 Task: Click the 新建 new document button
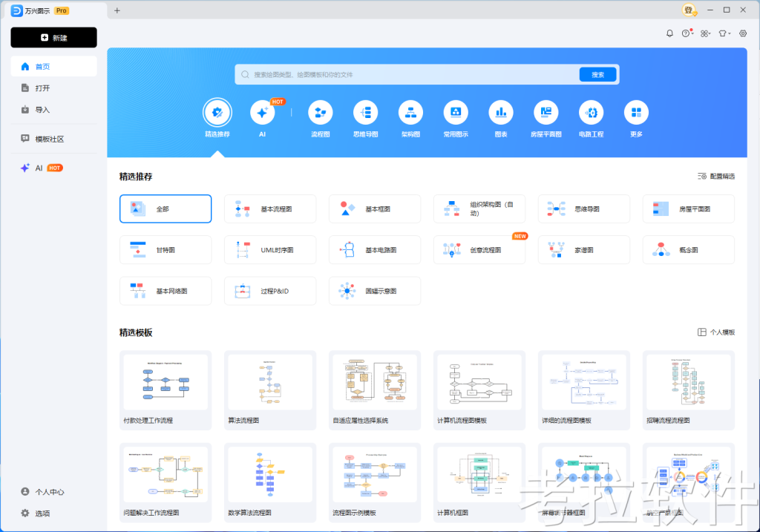pyautogui.click(x=53, y=37)
